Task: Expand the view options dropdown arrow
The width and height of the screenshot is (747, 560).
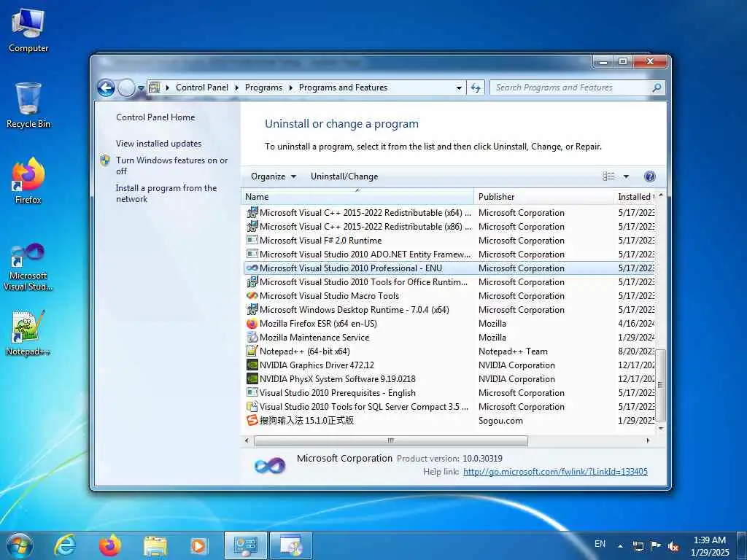Action: click(626, 176)
